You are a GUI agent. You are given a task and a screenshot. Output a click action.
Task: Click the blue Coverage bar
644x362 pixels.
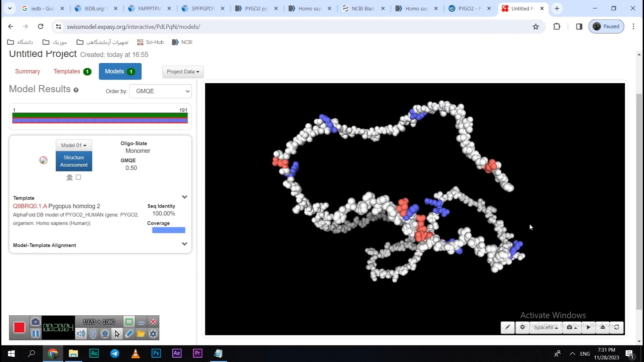coord(169,230)
